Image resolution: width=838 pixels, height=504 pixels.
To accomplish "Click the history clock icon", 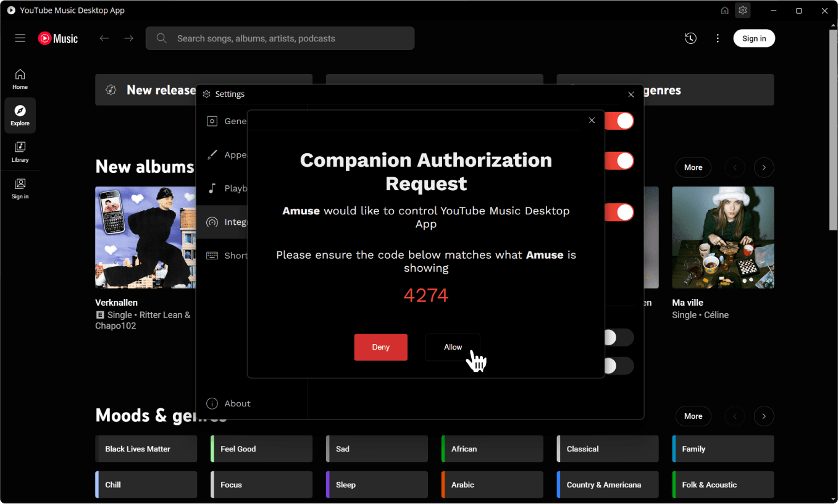I will [x=690, y=38].
